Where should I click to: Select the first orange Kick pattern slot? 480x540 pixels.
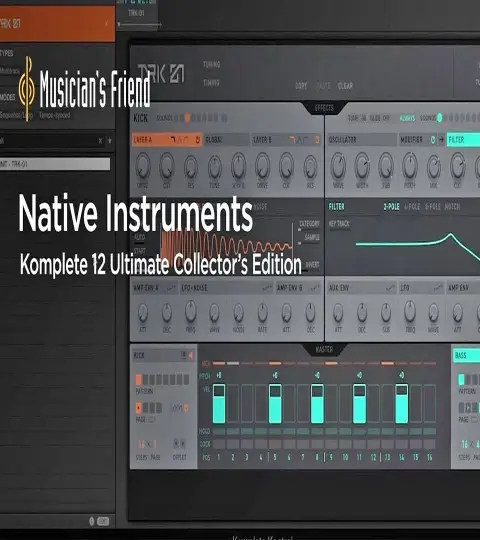coord(138,380)
